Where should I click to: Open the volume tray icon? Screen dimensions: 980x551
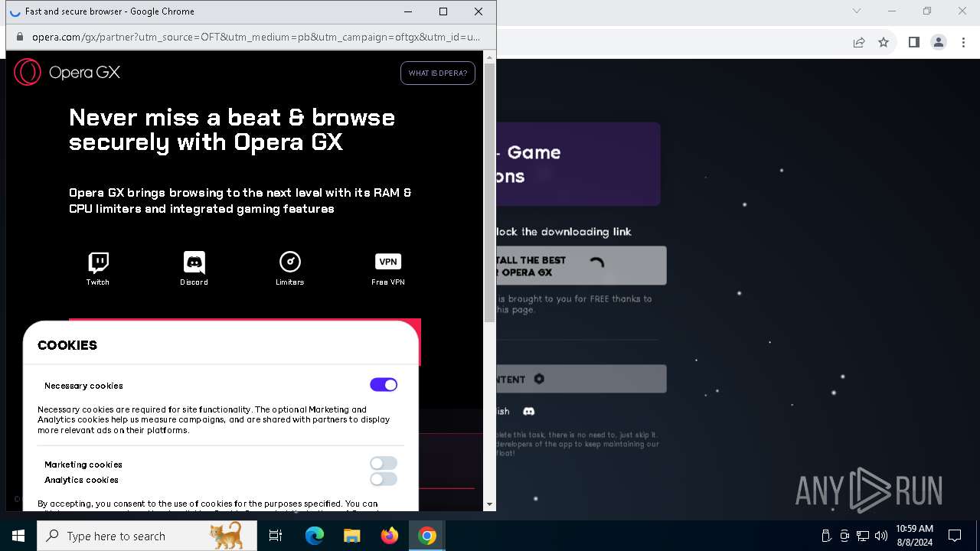[x=881, y=536]
